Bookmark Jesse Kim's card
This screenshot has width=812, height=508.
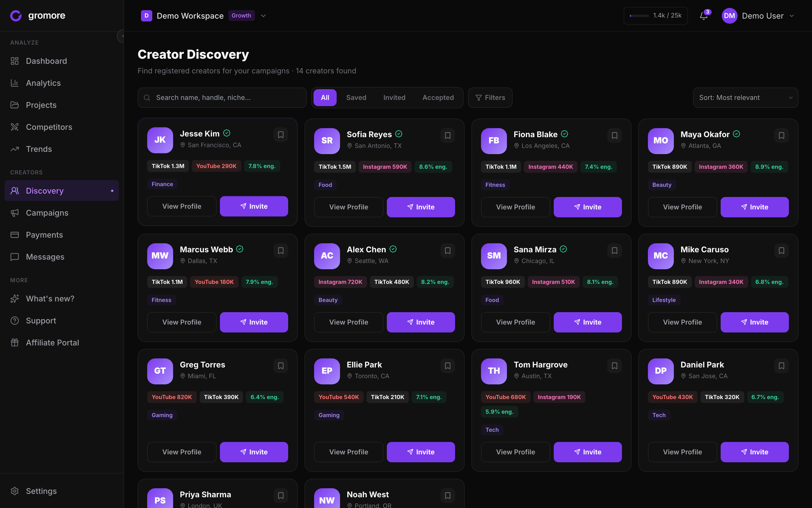(281, 135)
